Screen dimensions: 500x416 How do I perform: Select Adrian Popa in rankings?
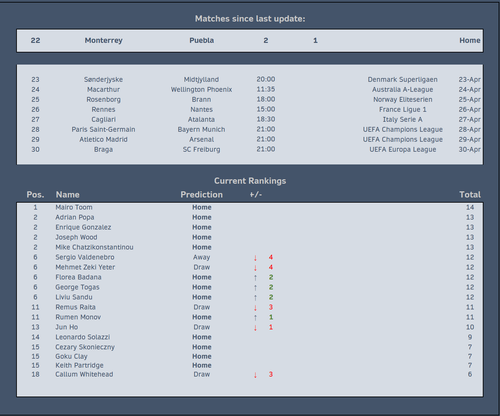[75, 217]
